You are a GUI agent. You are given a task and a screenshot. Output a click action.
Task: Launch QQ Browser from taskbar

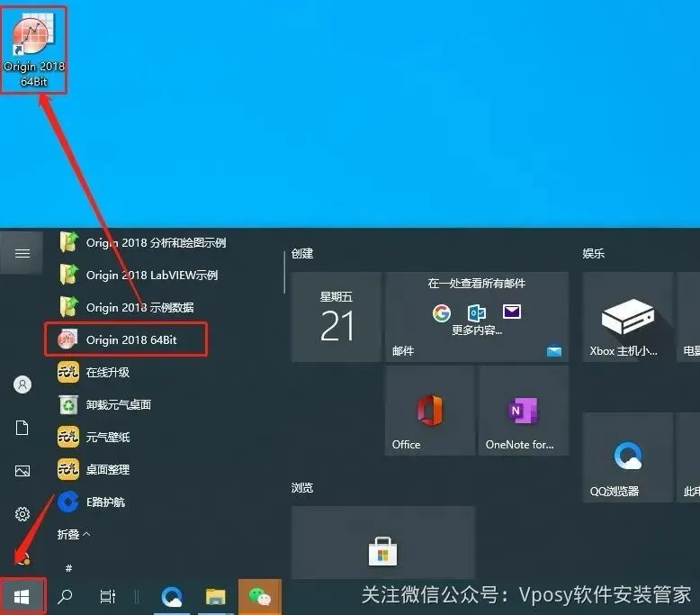(172, 596)
